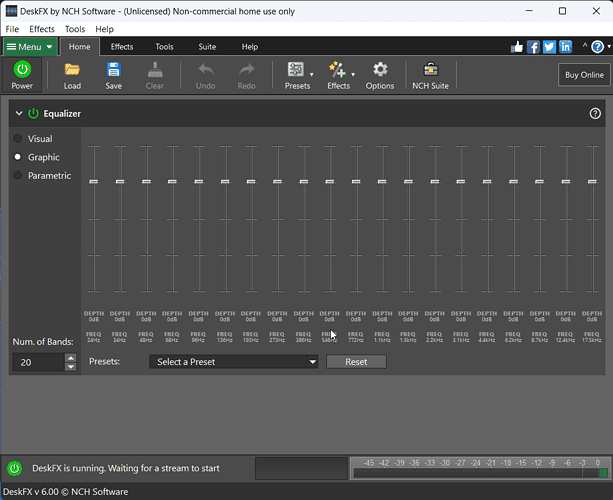Select the Graphic equalizer mode
613x500 pixels.
point(18,157)
